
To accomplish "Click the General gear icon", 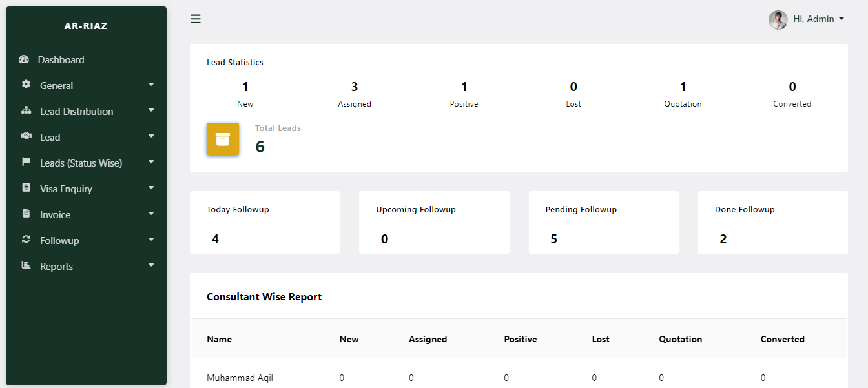I will 26,85.
